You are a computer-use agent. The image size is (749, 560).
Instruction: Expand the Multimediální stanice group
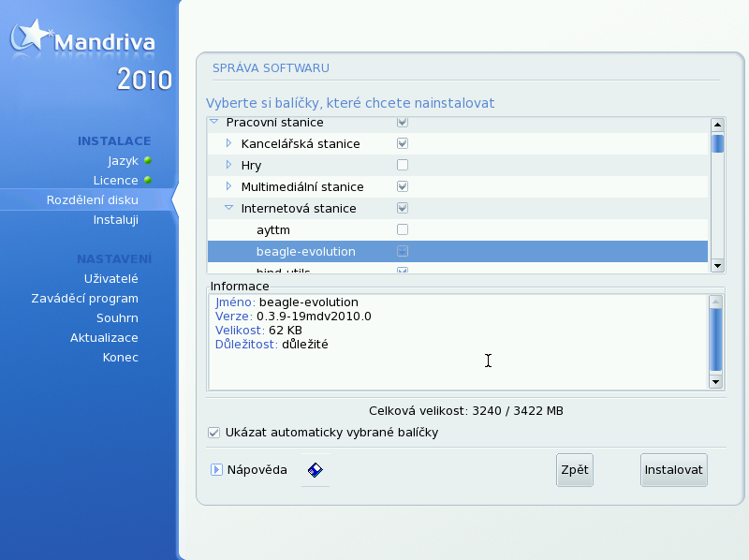coord(228,186)
